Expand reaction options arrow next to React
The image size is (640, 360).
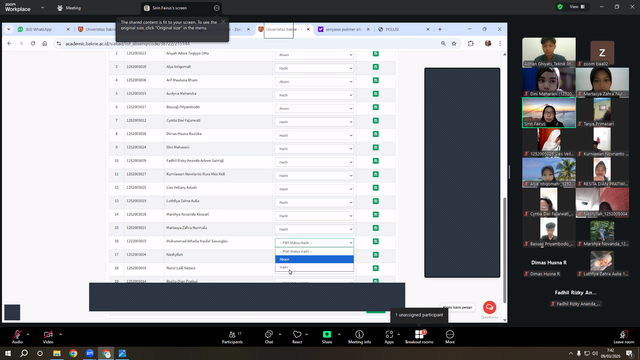[x=307, y=334]
